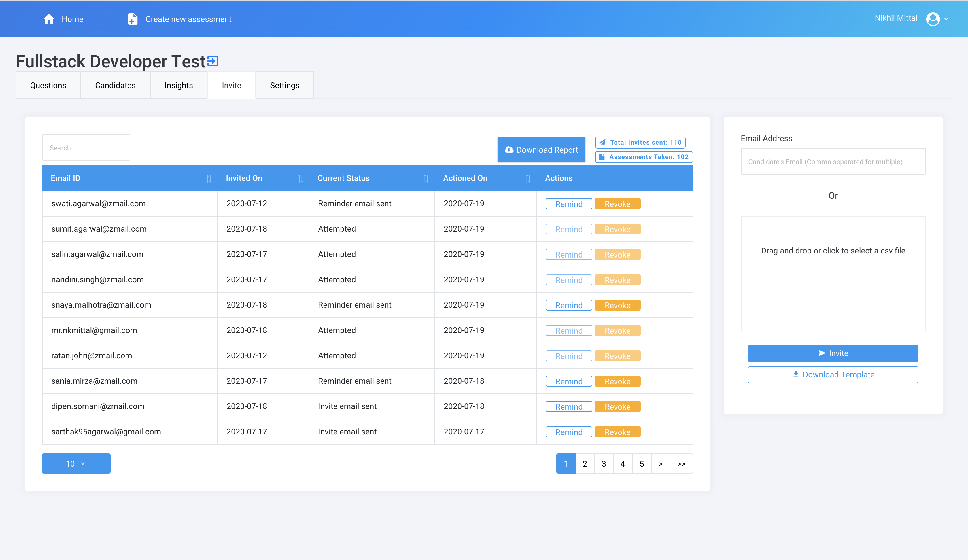Click the Home house icon
Viewport: 968px width, 560px height.
(49, 19)
